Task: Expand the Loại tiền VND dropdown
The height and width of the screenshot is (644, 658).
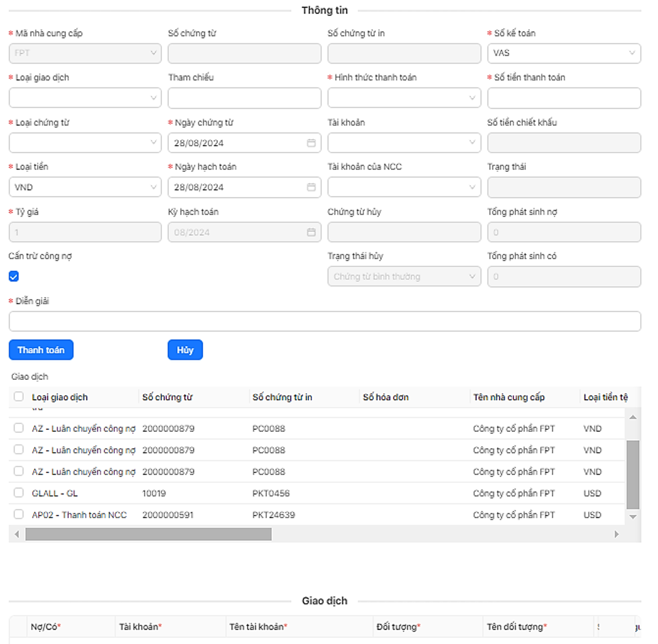Action: pos(85,187)
